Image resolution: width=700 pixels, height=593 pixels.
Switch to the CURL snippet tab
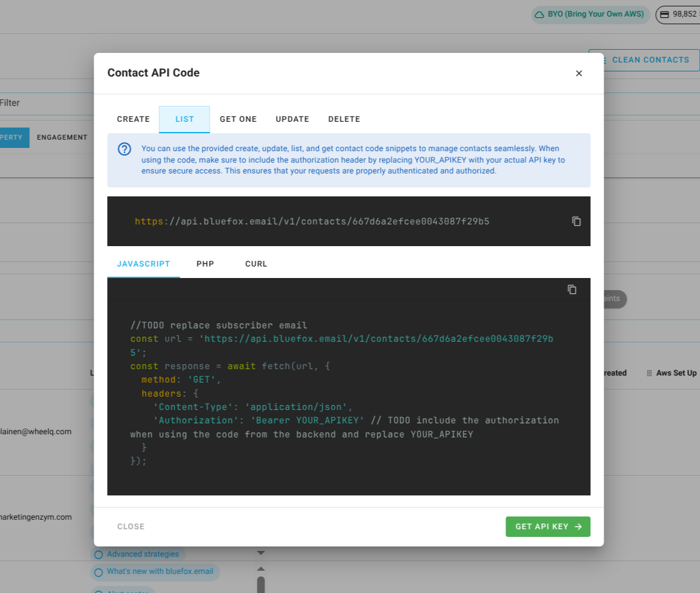[x=256, y=263]
